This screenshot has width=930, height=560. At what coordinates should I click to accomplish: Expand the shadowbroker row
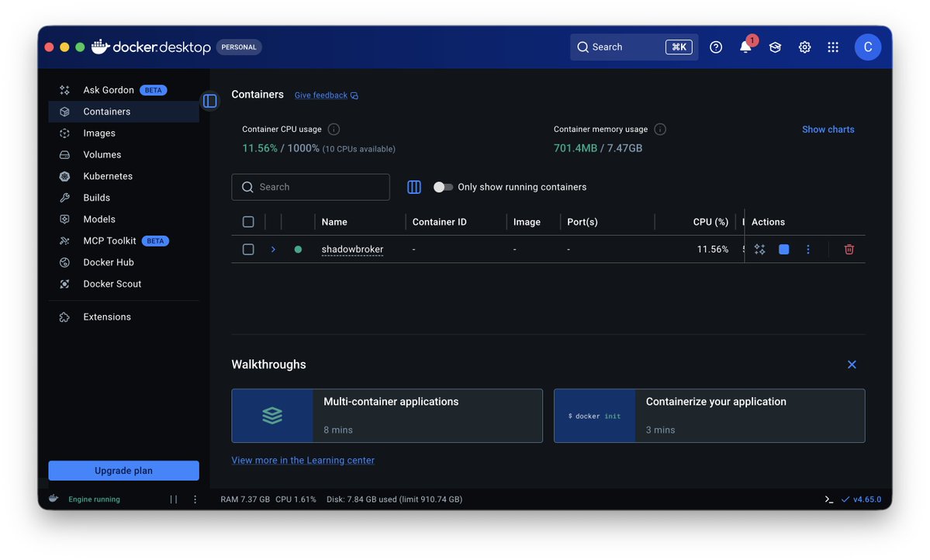coord(273,249)
